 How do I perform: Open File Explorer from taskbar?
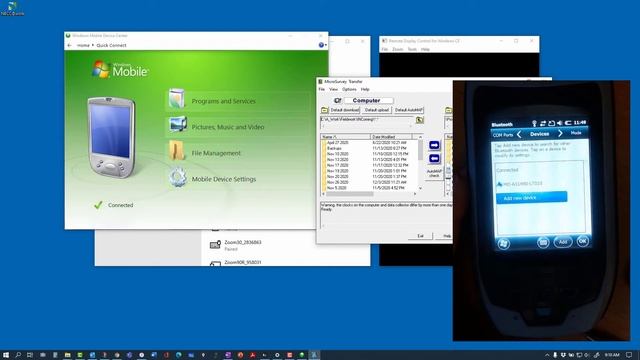67,355
